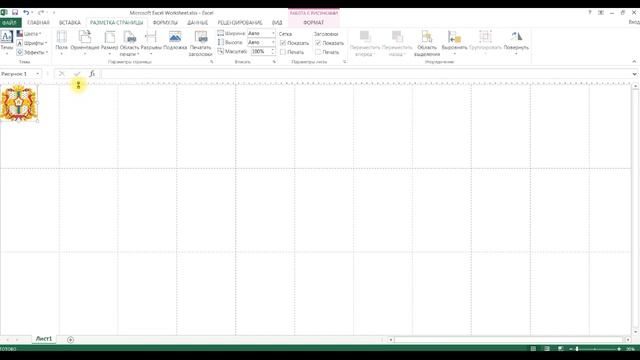Viewport: 640px width, 360px height.
Task: Open the Темы (Themes) gallery
Action: pyautogui.click(x=7, y=42)
